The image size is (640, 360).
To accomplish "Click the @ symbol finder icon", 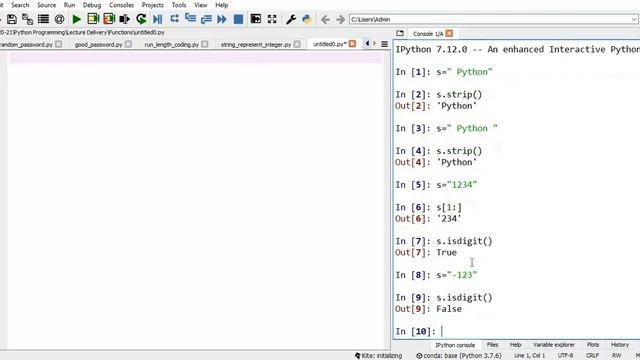I will pos(60,19).
